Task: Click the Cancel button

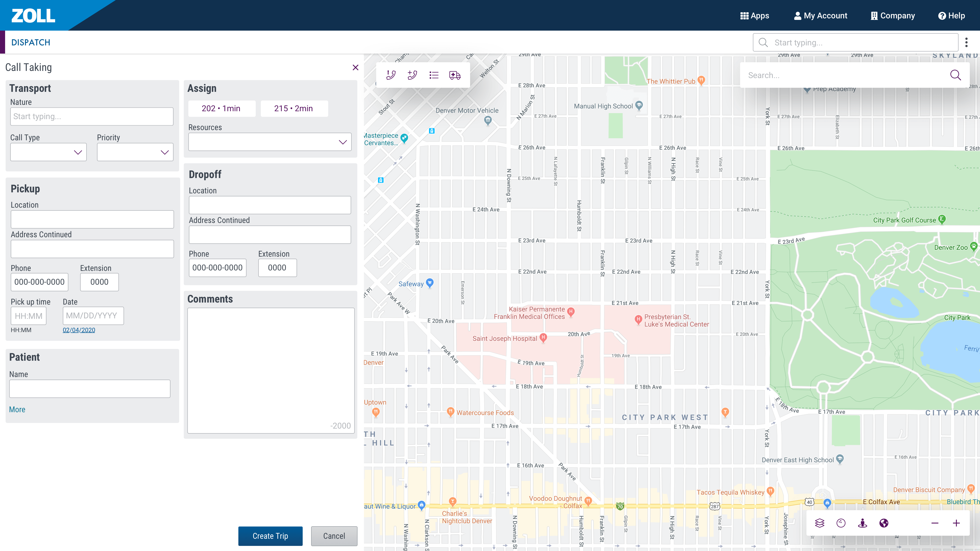Action: [x=334, y=536]
